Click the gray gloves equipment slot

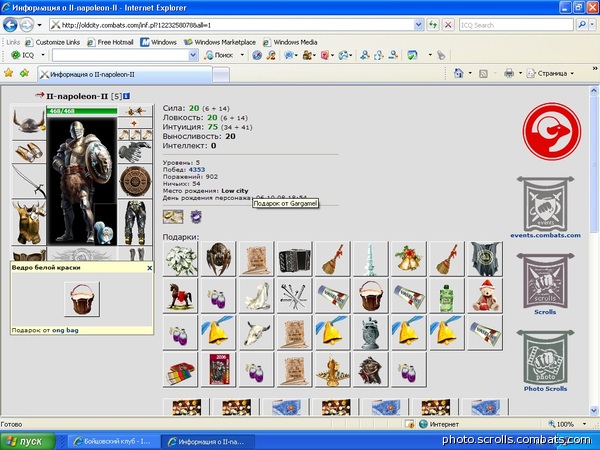(x=135, y=152)
